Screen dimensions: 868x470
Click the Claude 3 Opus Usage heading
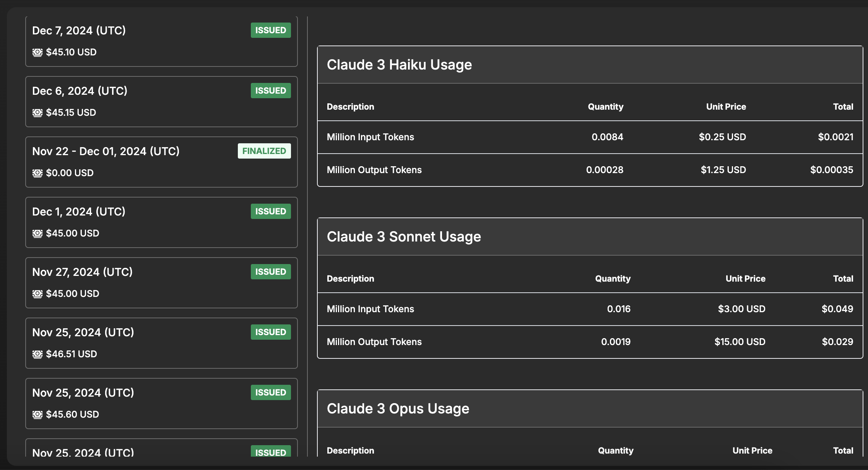[x=398, y=408]
